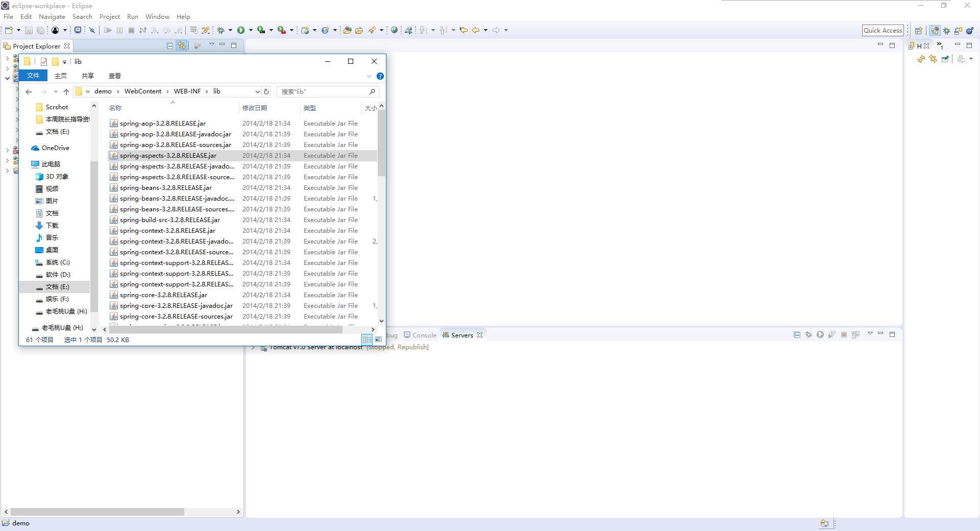Viewport: 980px width, 531px height.
Task: Start the server in debug mode icon
Action: click(x=808, y=335)
